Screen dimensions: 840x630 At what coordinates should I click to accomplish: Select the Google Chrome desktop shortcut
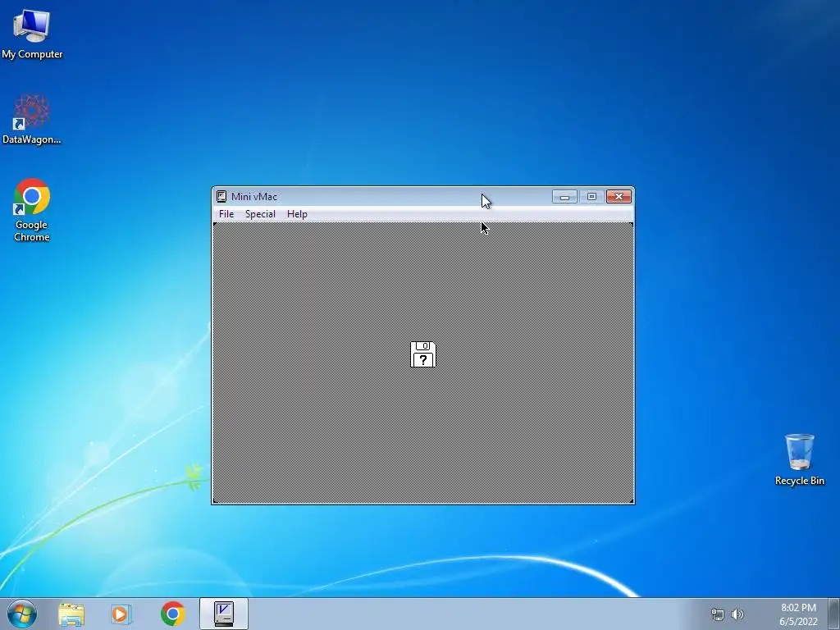point(32,210)
